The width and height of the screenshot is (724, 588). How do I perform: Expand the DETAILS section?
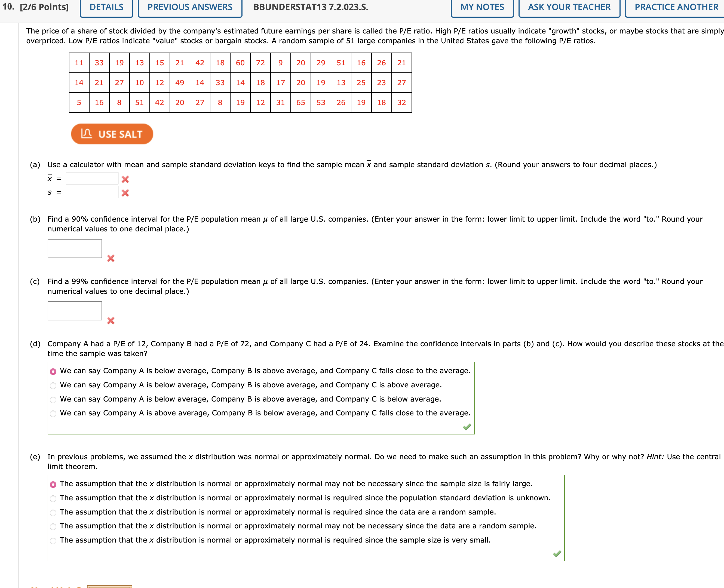tap(106, 7)
